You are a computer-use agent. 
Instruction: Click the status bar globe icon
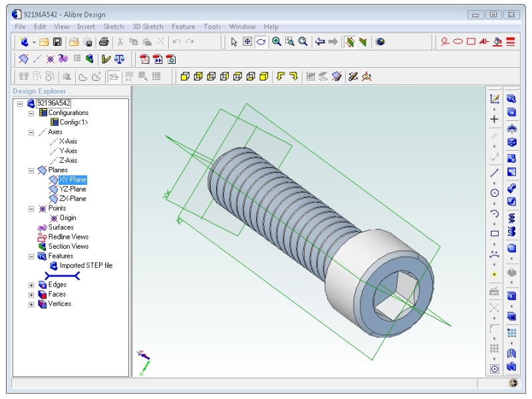pos(513,383)
